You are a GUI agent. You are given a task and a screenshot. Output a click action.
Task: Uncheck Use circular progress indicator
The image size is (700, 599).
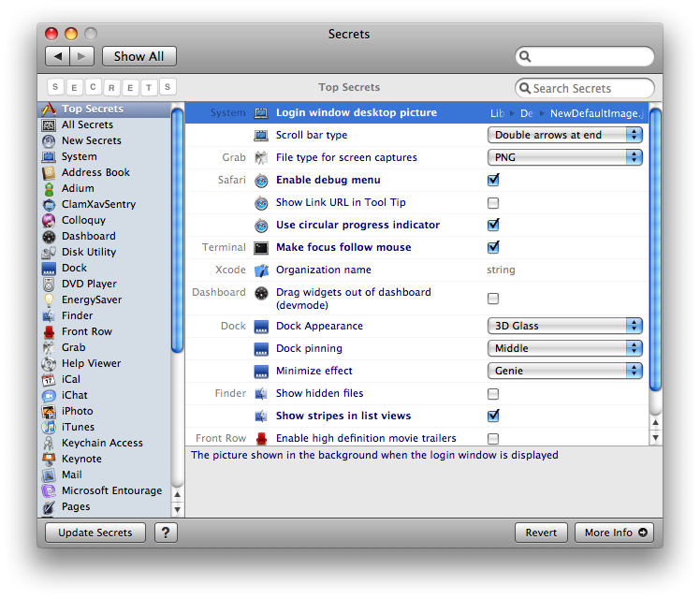click(493, 225)
